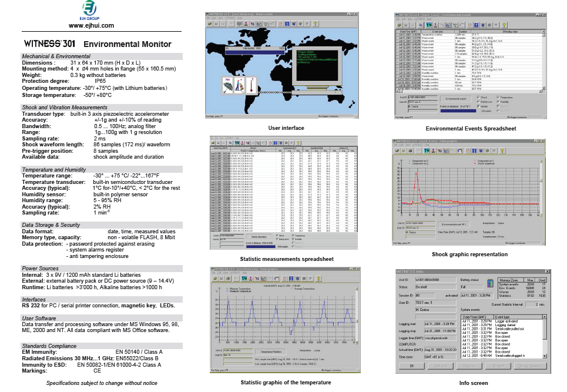Open the Edit menu in the Main screen window

pyautogui.click(x=214, y=18)
